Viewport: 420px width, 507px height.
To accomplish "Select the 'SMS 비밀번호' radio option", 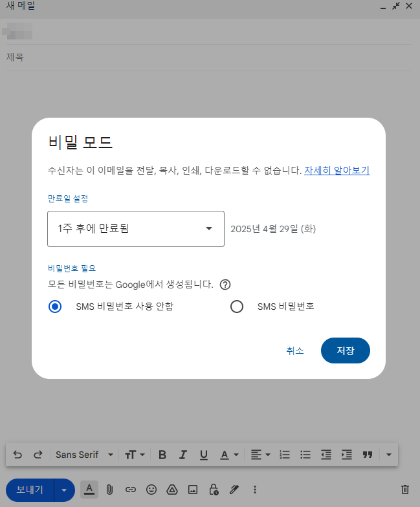I will pos(237,307).
